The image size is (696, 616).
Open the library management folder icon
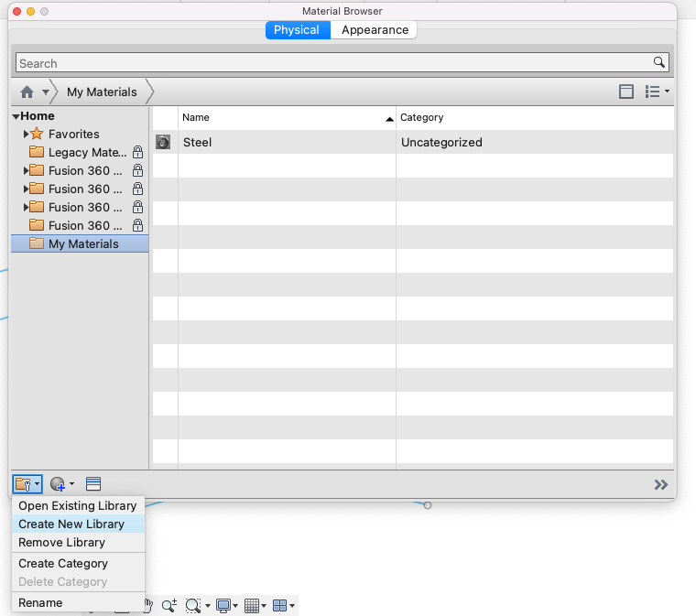(23, 484)
